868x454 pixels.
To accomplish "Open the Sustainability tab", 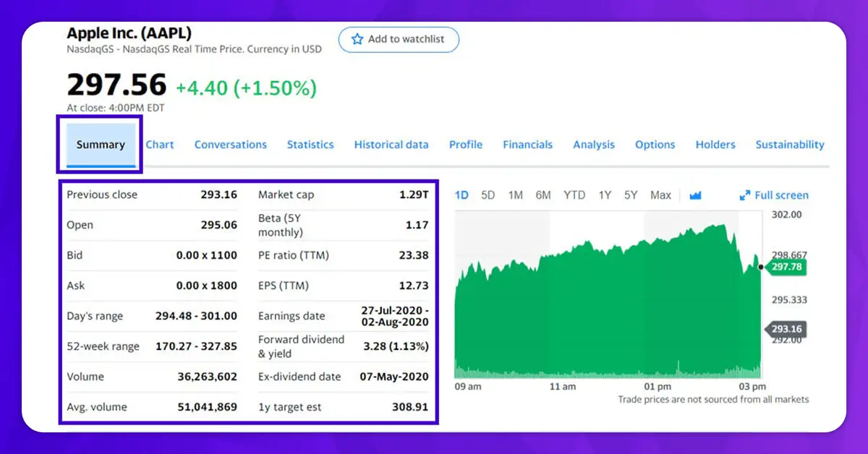I will (790, 145).
